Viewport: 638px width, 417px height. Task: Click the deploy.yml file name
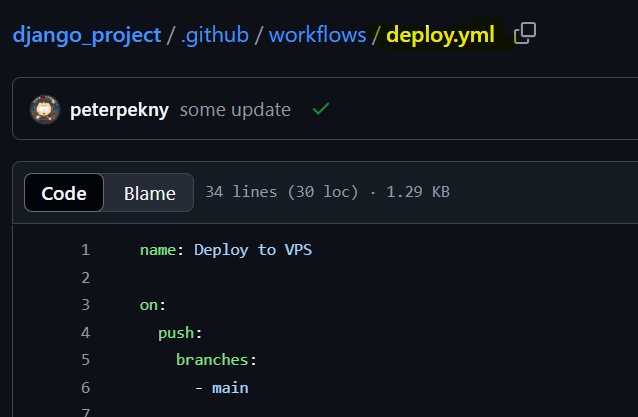pyautogui.click(x=440, y=35)
